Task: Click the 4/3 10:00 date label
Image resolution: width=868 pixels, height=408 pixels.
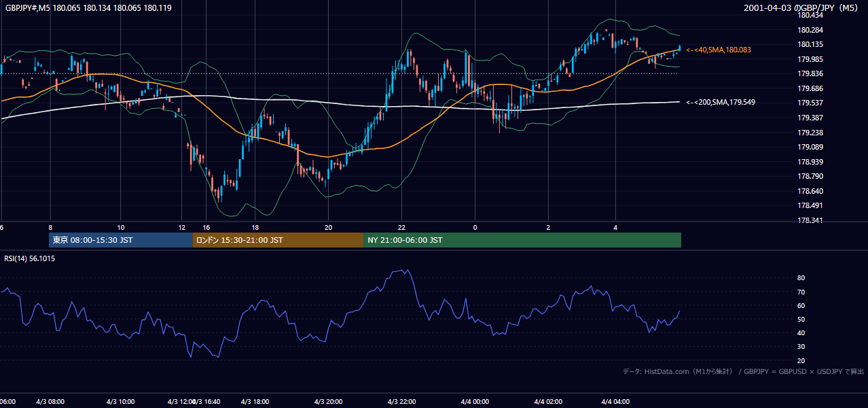Action: (x=120, y=402)
